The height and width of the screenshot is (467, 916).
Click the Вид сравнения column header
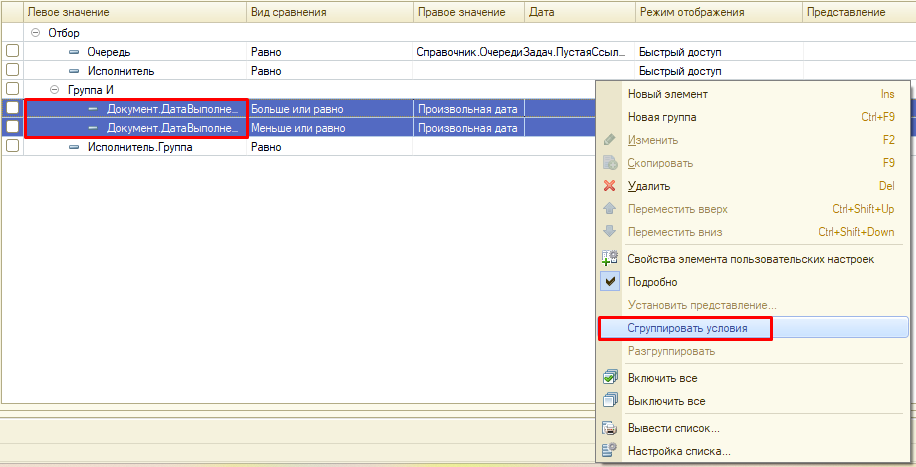pos(329,12)
